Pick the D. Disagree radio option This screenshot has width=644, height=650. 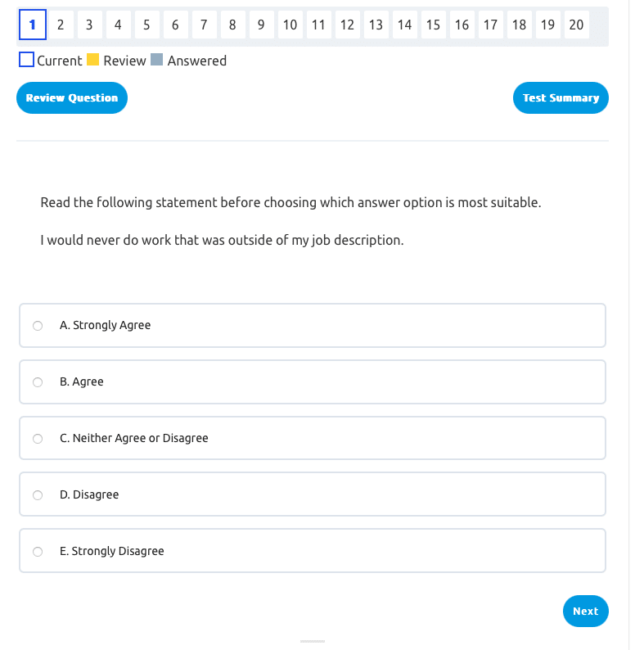click(x=38, y=495)
